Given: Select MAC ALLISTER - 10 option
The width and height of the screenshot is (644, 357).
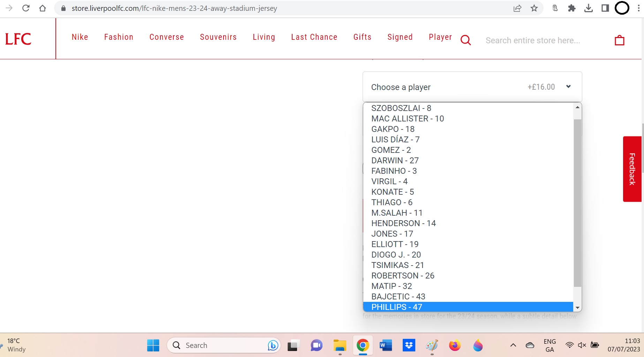Looking at the screenshot, I should (468, 119).
